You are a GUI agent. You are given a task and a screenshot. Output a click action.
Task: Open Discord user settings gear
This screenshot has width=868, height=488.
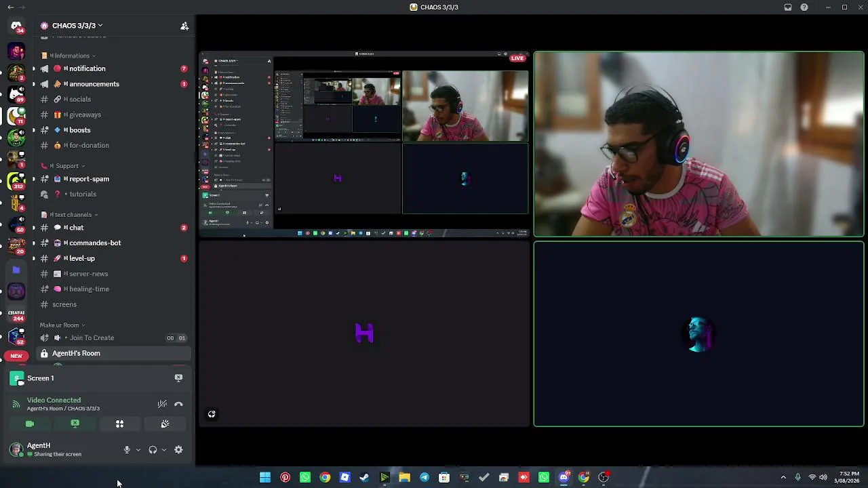tap(178, 450)
